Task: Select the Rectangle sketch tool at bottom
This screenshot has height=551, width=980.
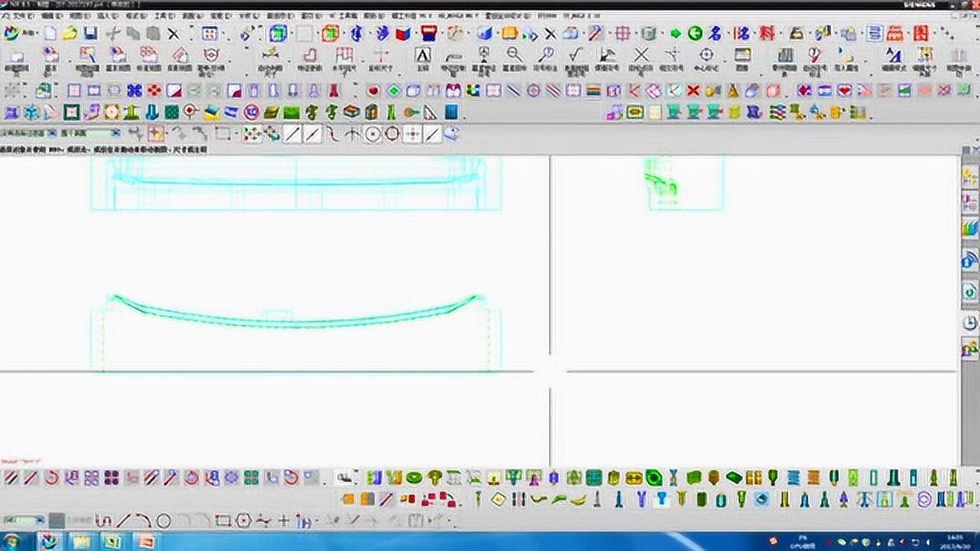Action: click(x=223, y=521)
